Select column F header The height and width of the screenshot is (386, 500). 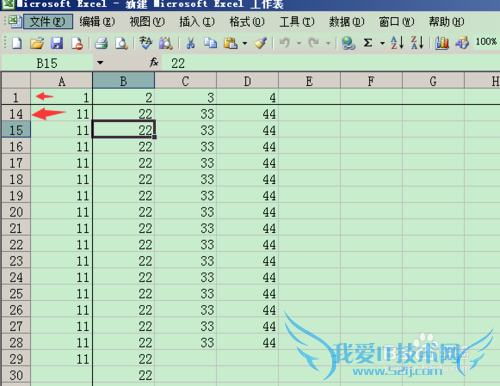(x=371, y=81)
